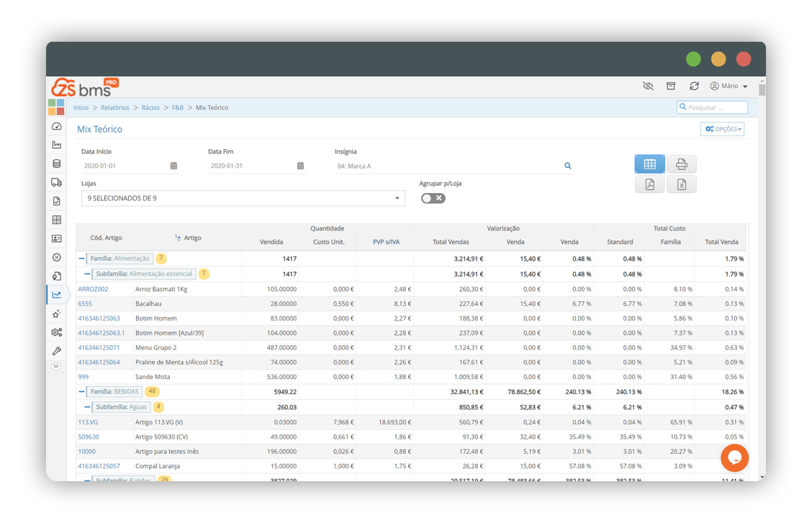This screenshot has height=523, width=812.
Task: Export the report to PDF
Action: tap(650, 184)
